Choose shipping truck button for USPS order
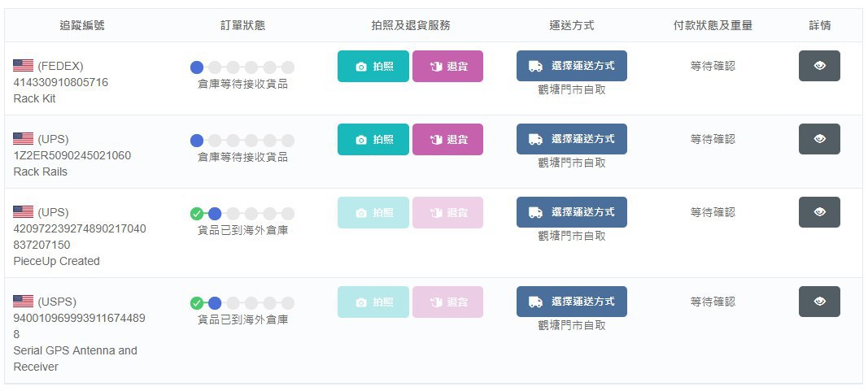Image resolution: width=868 pixels, height=391 pixels. [x=572, y=302]
